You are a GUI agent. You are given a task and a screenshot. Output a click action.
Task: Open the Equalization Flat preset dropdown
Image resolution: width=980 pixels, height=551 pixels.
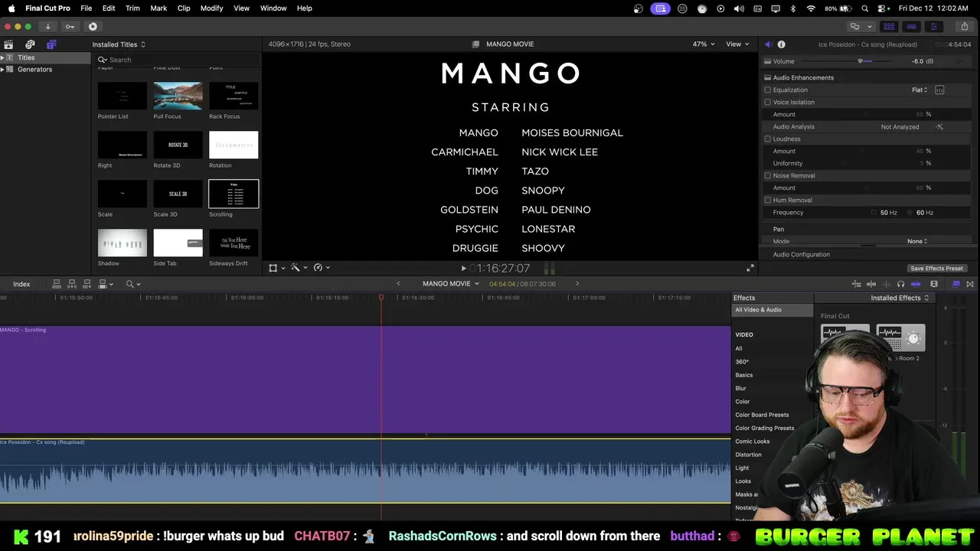[920, 90]
